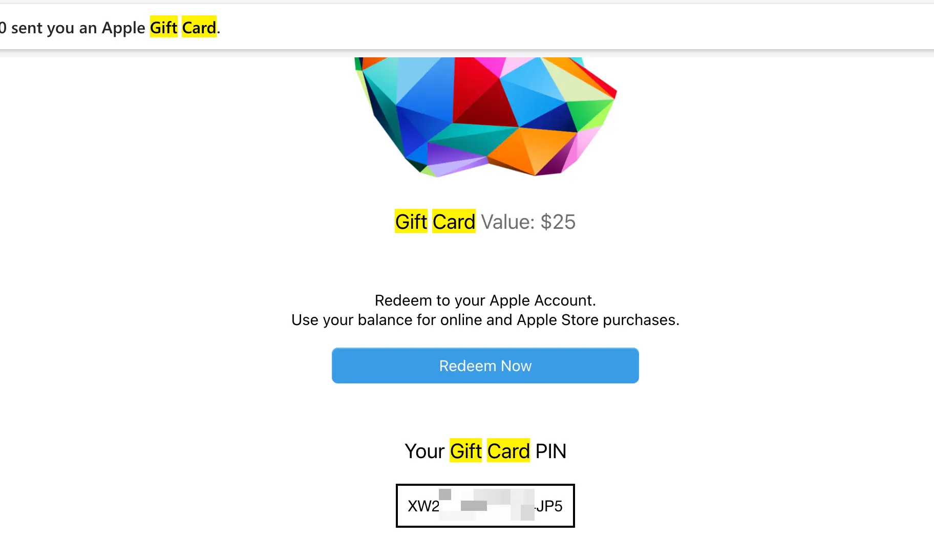Click the "JP5" end of the PIN
This screenshot has width=934, height=560.
click(x=549, y=506)
